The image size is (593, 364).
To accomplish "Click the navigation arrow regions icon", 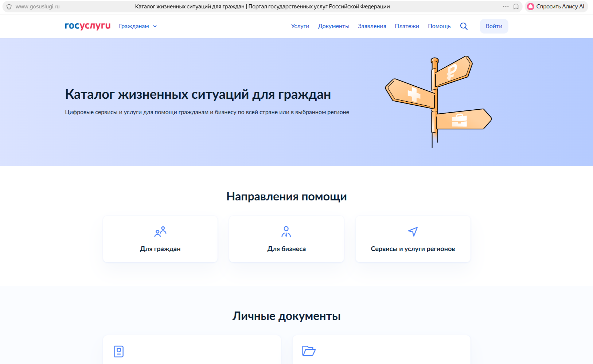I will point(413,232).
